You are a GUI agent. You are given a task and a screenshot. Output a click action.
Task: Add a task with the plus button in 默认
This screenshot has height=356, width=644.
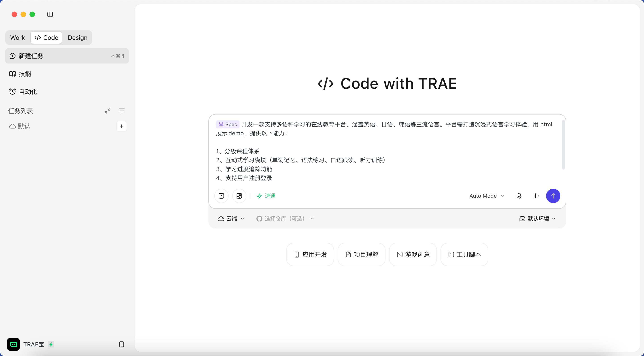click(x=121, y=126)
